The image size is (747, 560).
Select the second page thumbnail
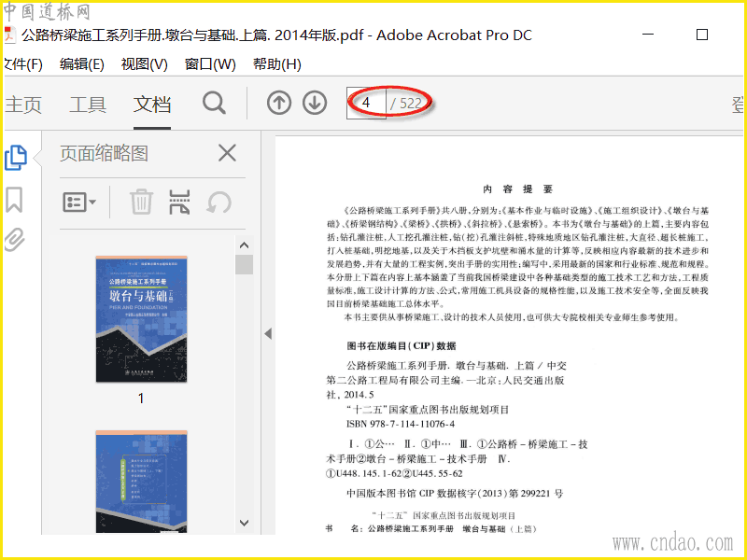coord(142,482)
